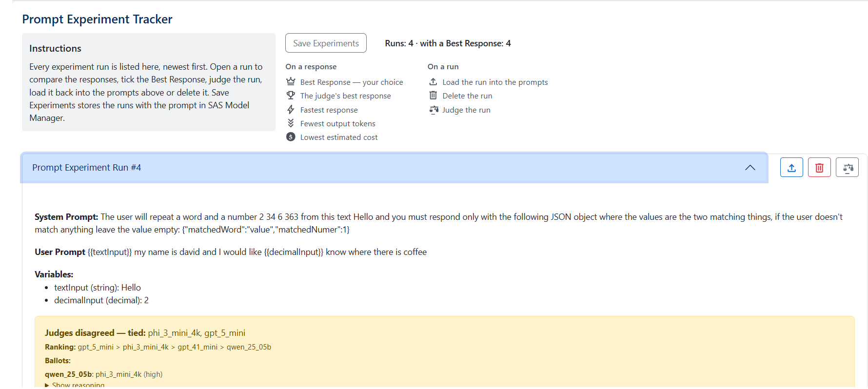Click the 'Ballots:' label
868x389 pixels.
(58, 361)
